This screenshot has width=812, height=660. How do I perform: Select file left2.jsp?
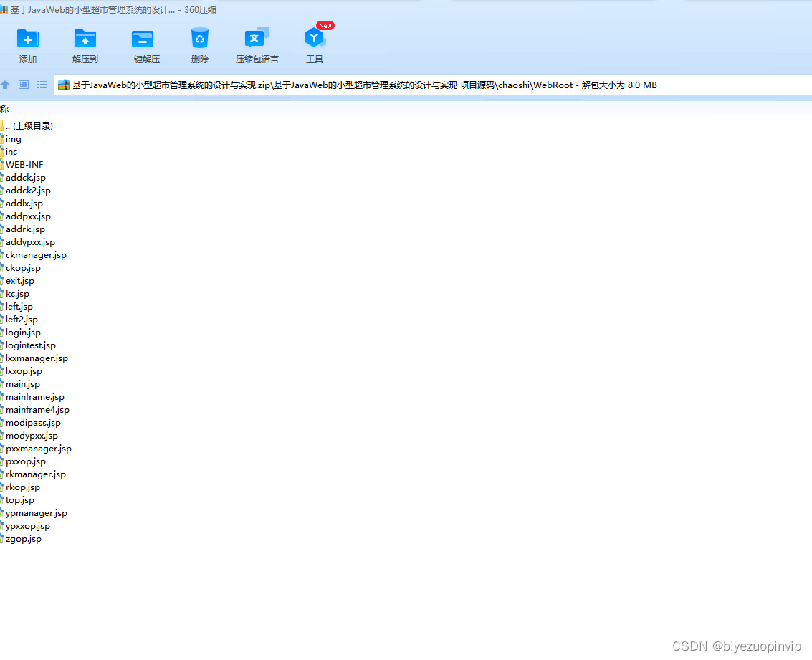pos(19,320)
